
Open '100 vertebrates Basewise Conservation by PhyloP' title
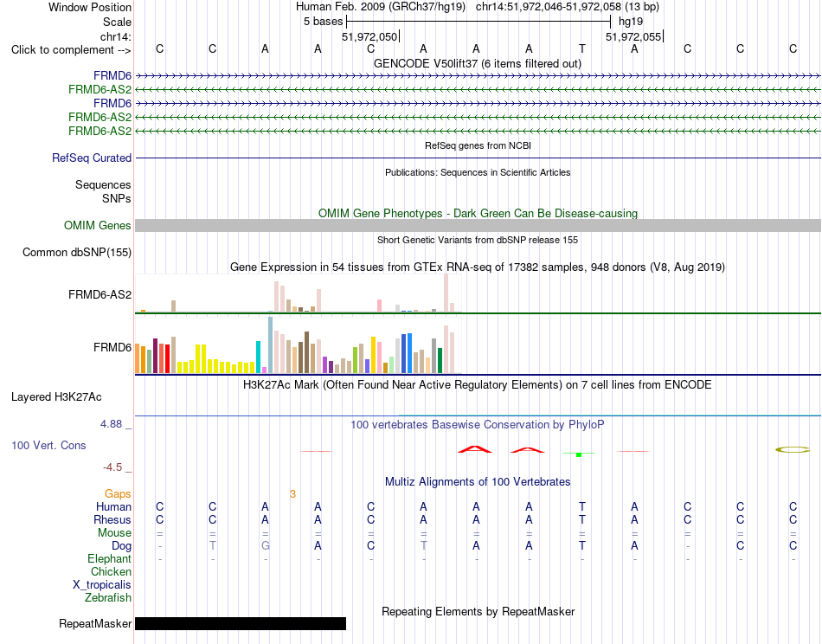pos(478,424)
